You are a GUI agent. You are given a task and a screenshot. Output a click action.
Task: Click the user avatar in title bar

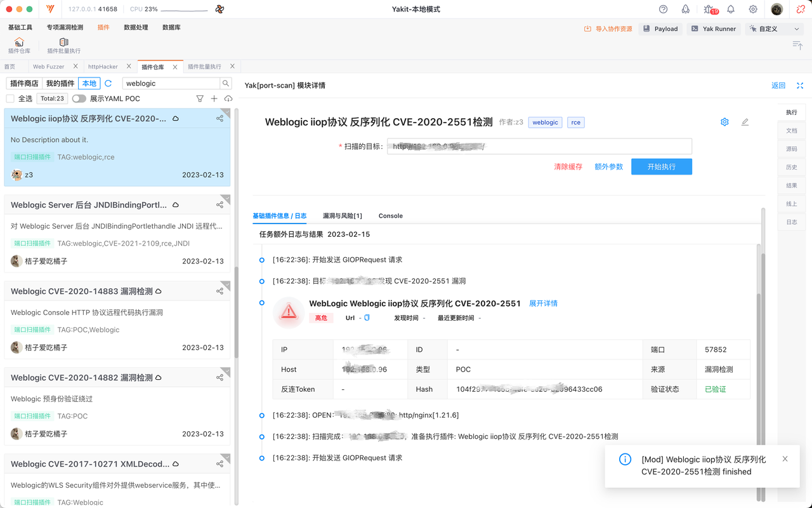777,10
